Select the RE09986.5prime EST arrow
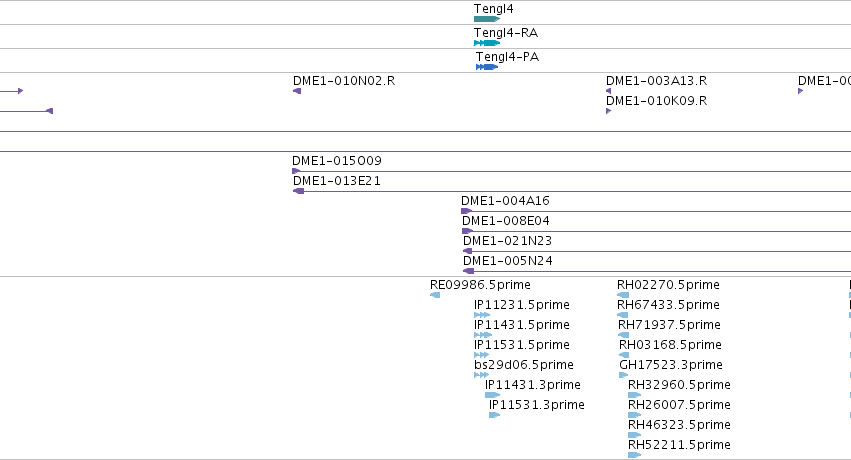Image resolution: width=851 pixels, height=460 pixels. click(x=435, y=295)
